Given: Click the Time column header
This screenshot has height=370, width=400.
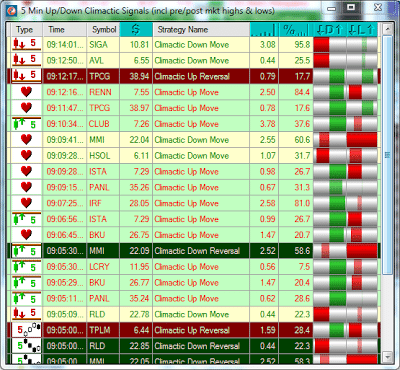Looking at the screenshot, I should (65, 29).
